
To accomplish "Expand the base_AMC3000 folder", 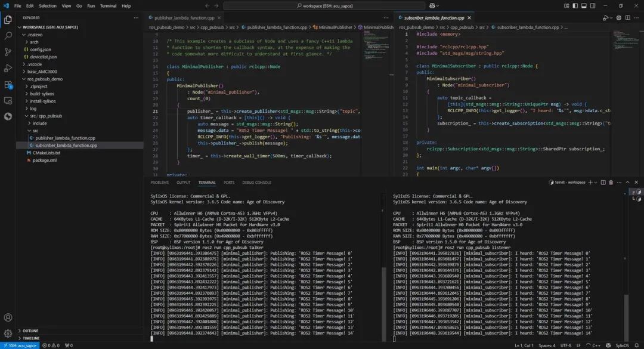I will point(41,71).
